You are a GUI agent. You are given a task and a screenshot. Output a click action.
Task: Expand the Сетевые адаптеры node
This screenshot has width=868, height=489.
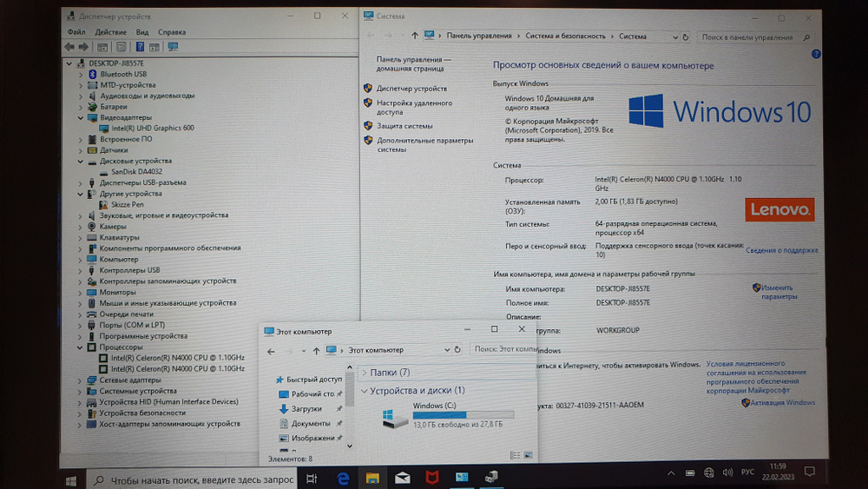pos(80,380)
